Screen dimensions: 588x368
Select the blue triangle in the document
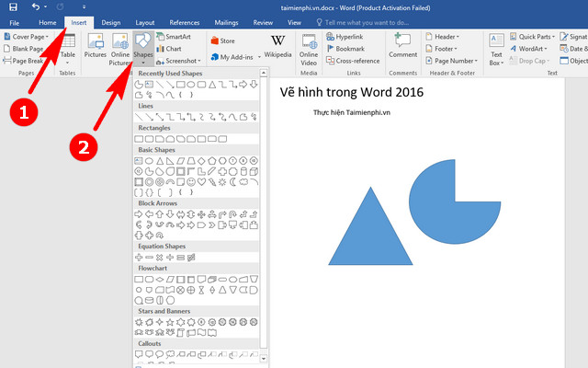pyautogui.click(x=370, y=233)
